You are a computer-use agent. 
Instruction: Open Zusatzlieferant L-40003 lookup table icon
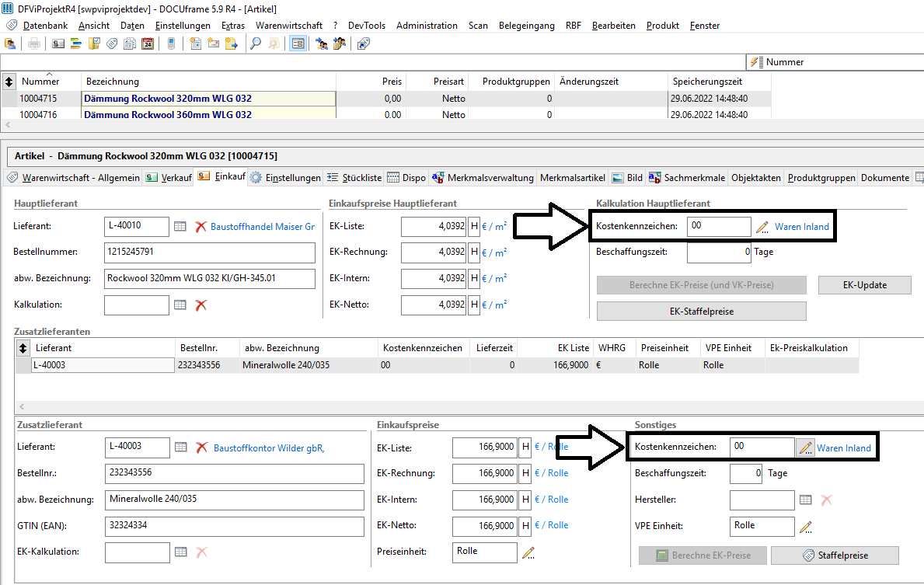pyautogui.click(x=181, y=447)
